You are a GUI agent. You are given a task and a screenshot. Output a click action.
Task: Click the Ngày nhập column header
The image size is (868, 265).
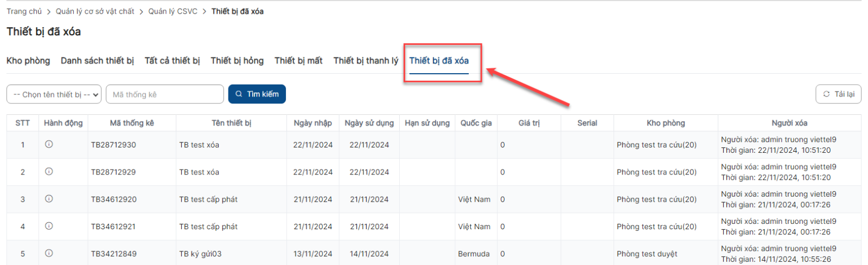tap(312, 123)
